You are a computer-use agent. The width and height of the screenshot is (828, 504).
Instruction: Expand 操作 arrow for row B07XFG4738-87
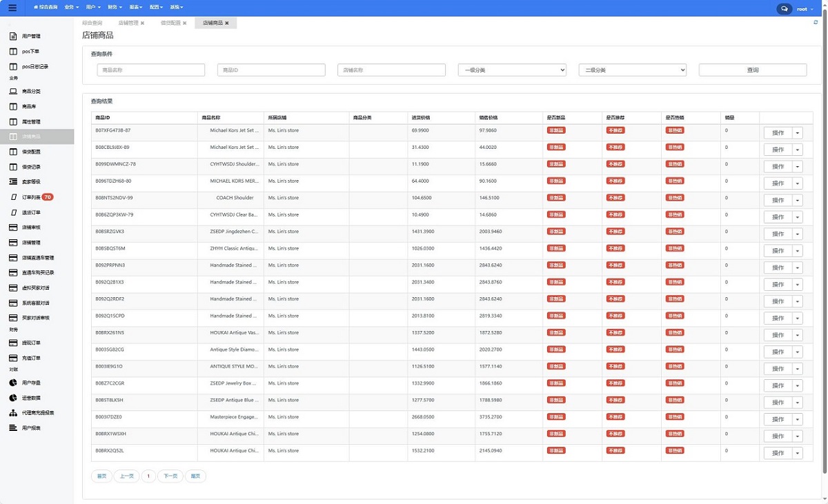pyautogui.click(x=798, y=133)
